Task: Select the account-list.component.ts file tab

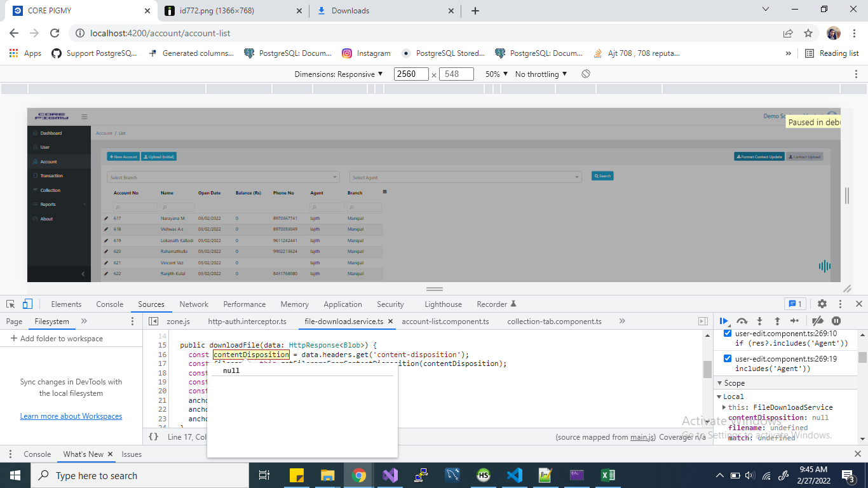Action: [x=445, y=321]
